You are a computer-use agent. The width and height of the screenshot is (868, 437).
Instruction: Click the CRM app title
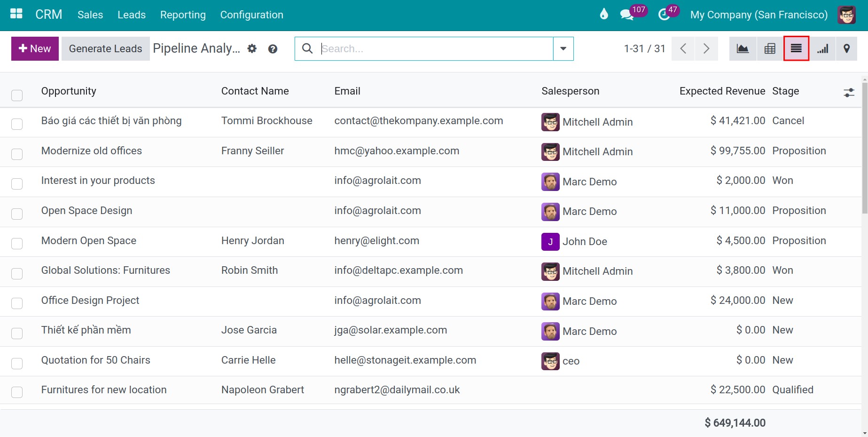point(49,15)
